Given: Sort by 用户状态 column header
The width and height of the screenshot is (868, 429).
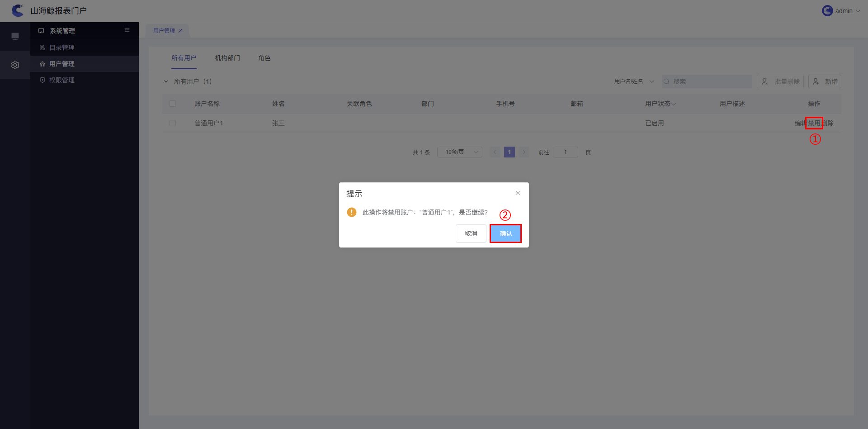Looking at the screenshot, I should coord(660,104).
